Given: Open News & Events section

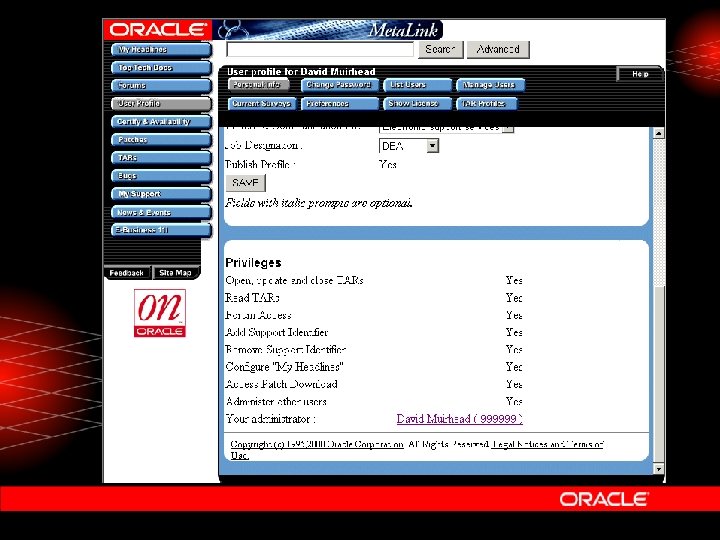Looking at the screenshot, I should tap(161, 212).
